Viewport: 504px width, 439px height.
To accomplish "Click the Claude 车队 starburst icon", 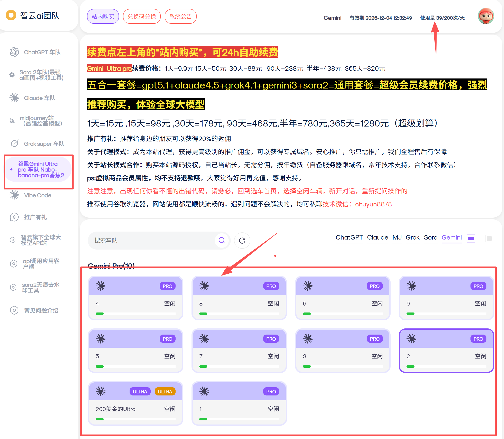I will (x=14, y=98).
